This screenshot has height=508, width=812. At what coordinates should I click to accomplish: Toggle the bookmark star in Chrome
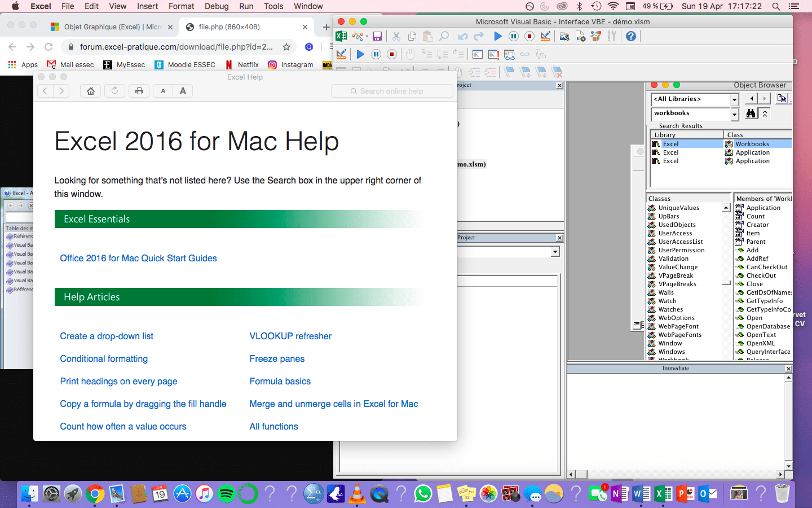[x=286, y=47]
